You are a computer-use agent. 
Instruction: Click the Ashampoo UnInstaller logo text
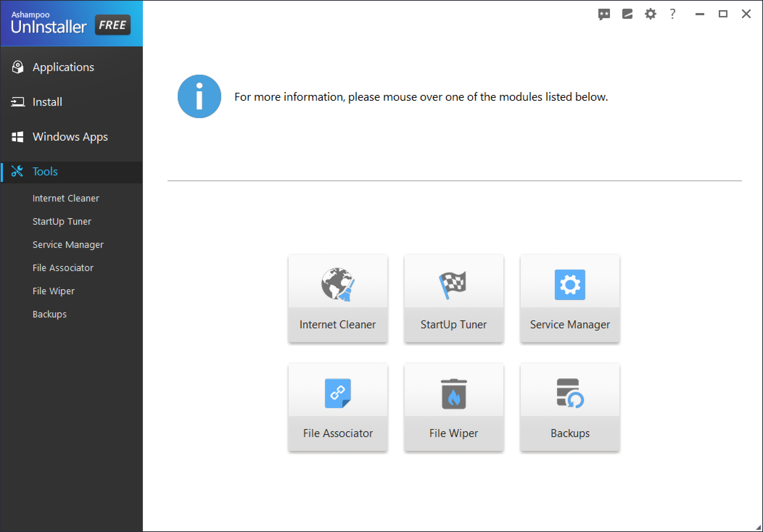click(49, 24)
